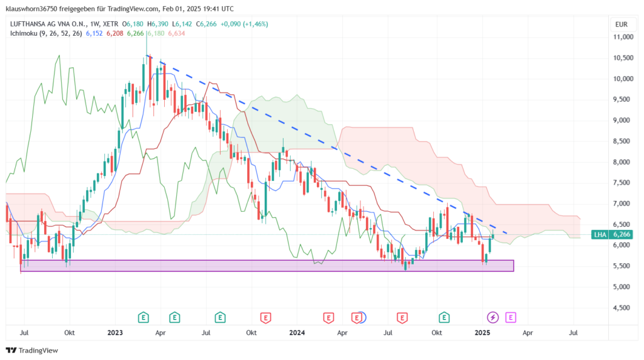Click the 8,000 price axis label
The height and width of the screenshot is (360, 644).
pyautogui.click(x=621, y=162)
